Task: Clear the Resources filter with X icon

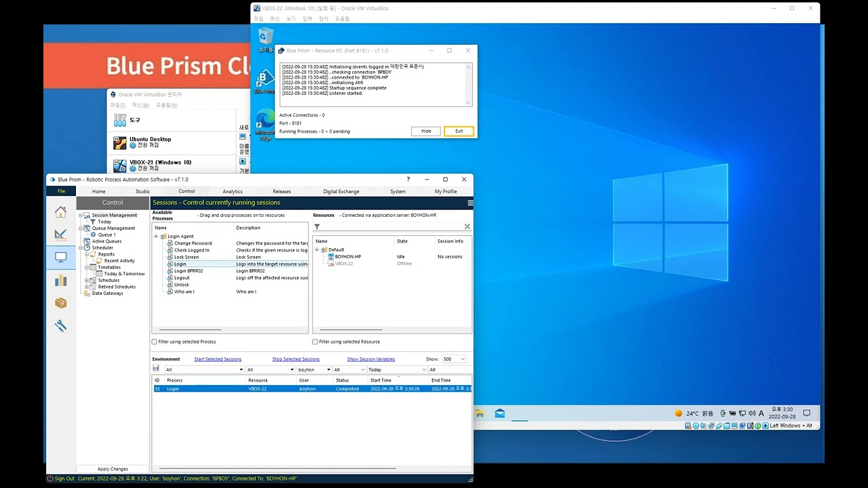Action: (x=467, y=227)
